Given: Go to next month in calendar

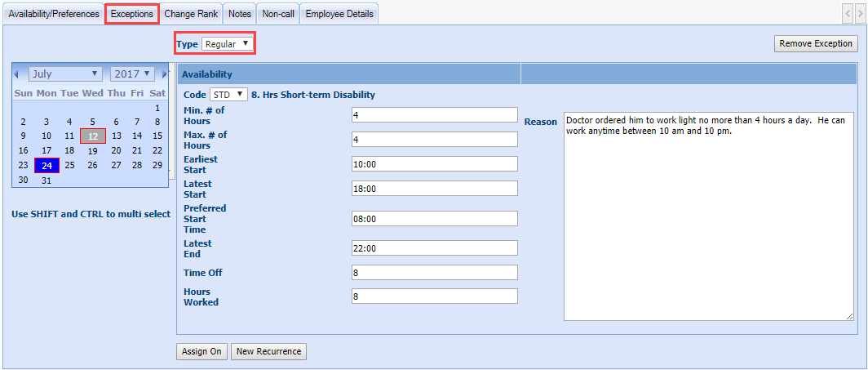Looking at the screenshot, I should click(165, 74).
